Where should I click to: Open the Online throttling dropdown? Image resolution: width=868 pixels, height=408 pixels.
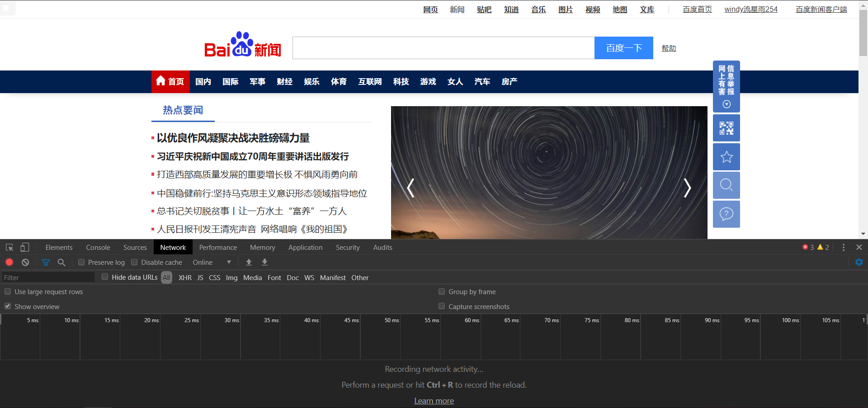(212, 262)
